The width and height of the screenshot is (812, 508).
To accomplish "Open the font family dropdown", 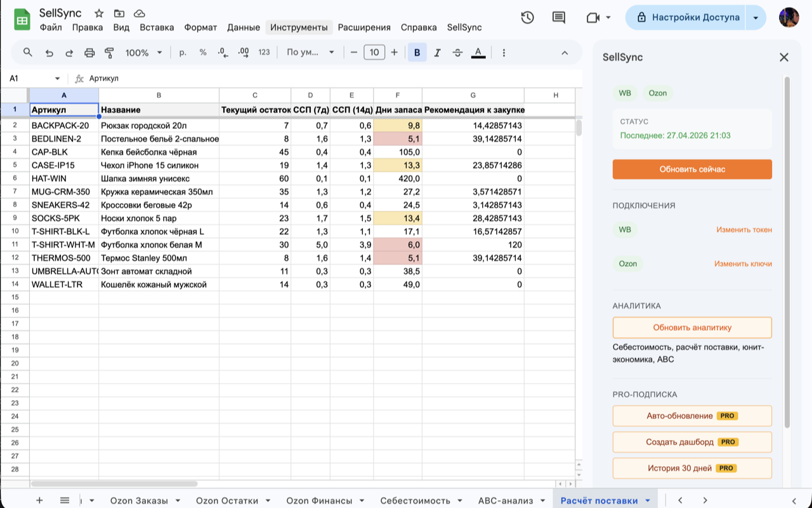I will (310, 53).
